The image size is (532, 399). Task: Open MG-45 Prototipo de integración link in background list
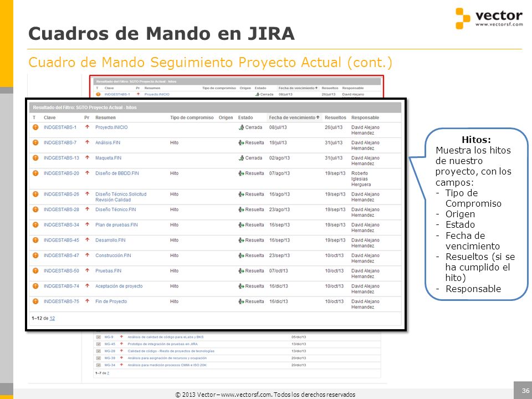point(162,344)
